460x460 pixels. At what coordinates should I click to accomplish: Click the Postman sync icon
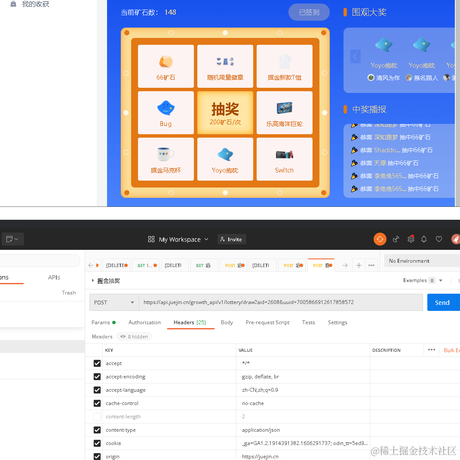point(380,239)
